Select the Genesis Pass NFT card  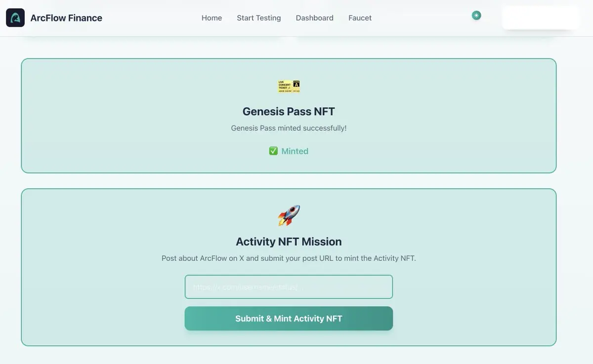click(x=289, y=116)
